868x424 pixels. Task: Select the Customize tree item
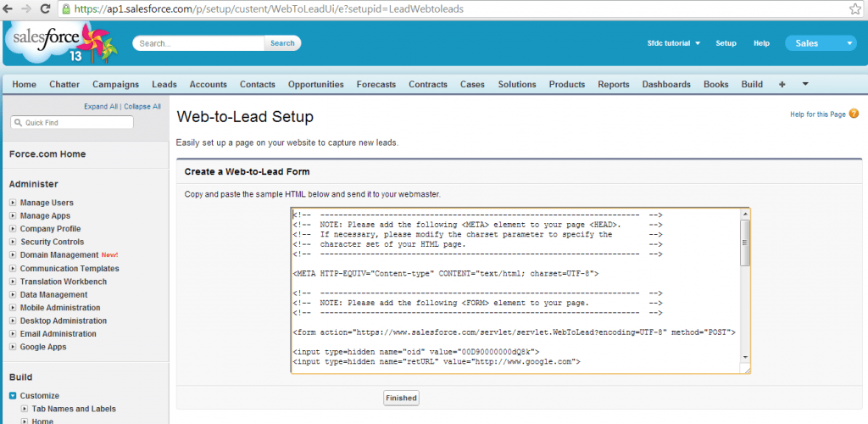(x=40, y=396)
